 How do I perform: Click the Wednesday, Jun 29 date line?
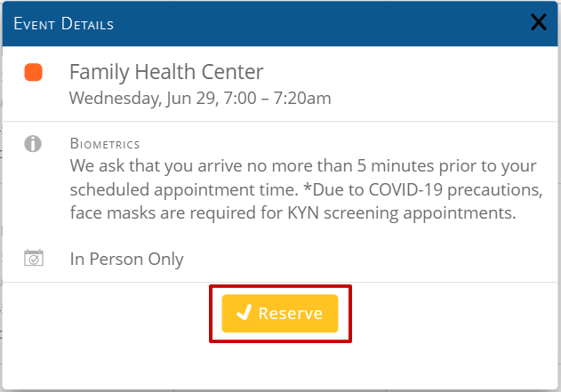[x=200, y=99]
